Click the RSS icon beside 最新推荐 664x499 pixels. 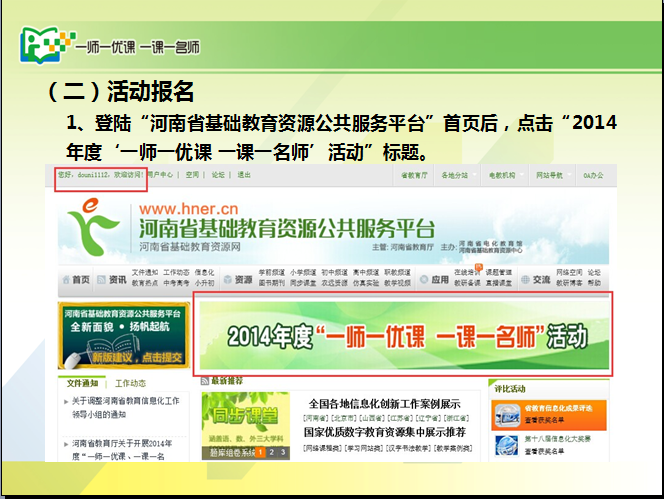(x=205, y=381)
